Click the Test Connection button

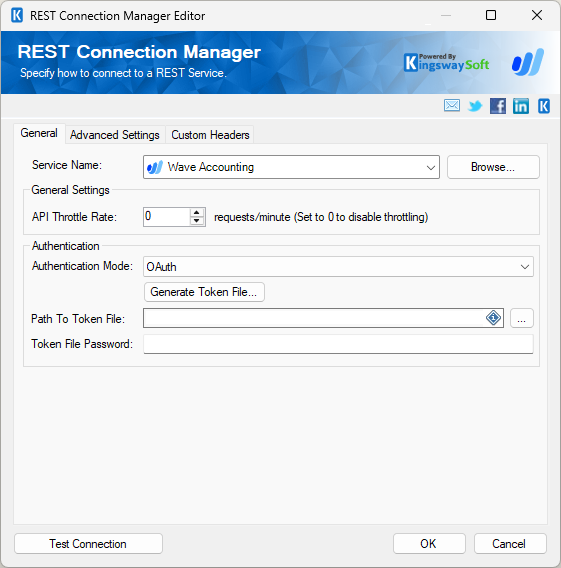(x=88, y=543)
